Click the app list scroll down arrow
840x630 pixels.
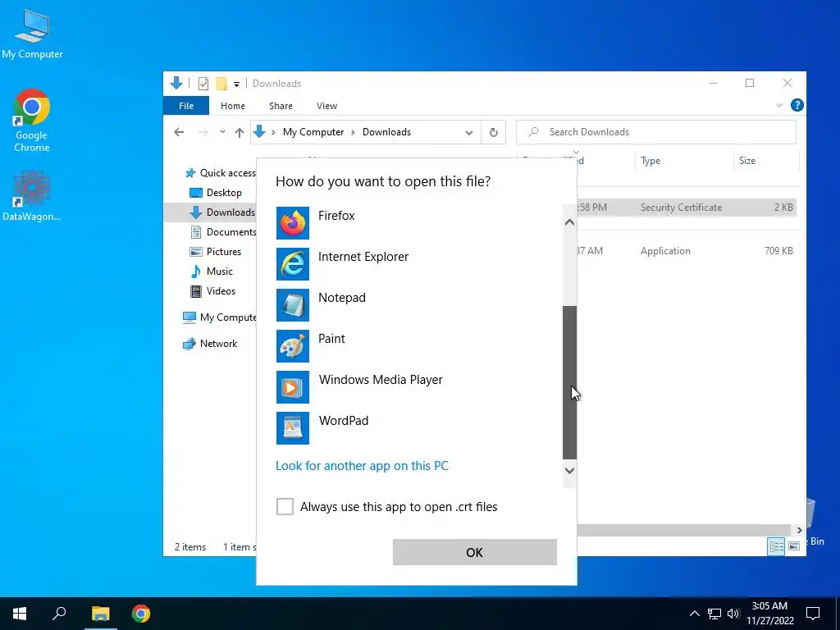click(569, 470)
